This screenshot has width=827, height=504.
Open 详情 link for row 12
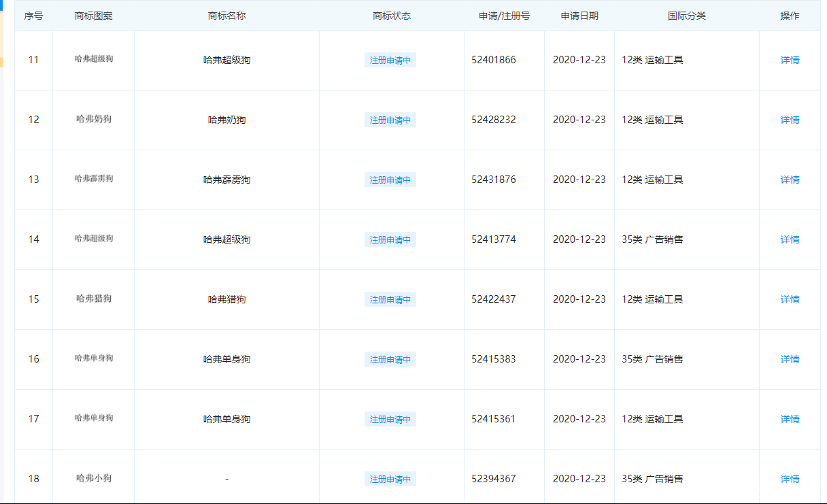pos(790,120)
